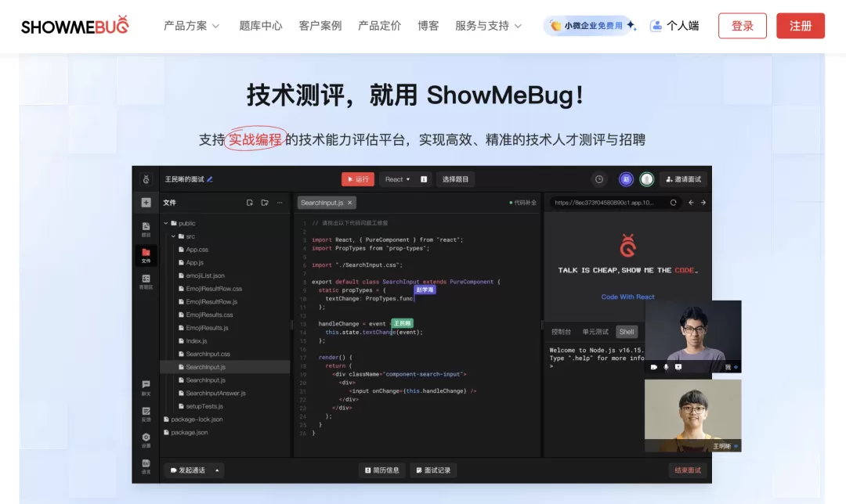Open the 反馈 feedback sidebar icon
Viewport: 846px width, 504px height.
146,414
